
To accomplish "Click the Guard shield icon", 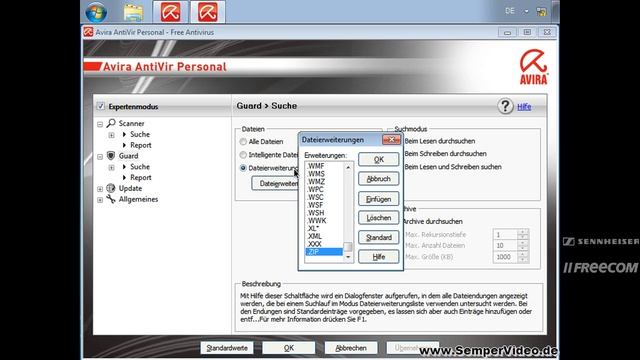I will coord(111,156).
